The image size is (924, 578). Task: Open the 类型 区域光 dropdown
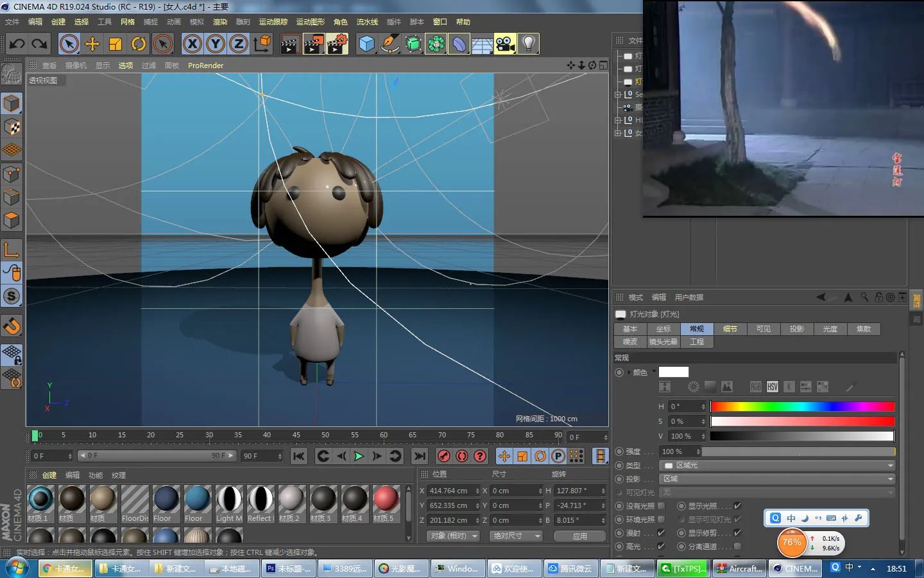pos(778,466)
